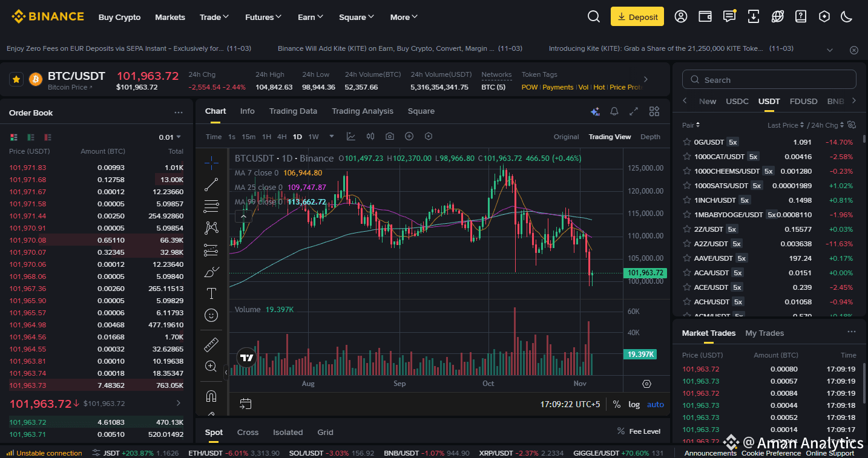Expand chart to fullscreen
This screenshot has height=458, width=868.
pos(634,111)
